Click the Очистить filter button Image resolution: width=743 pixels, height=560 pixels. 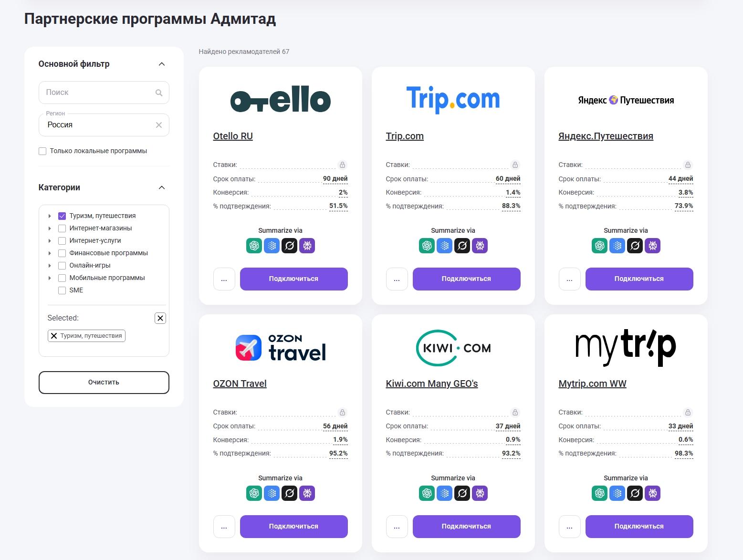point(104,383)
